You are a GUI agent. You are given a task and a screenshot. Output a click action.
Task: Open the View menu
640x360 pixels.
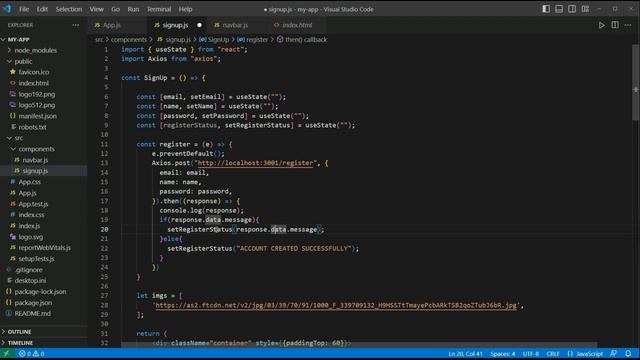[x=96, y=9]
